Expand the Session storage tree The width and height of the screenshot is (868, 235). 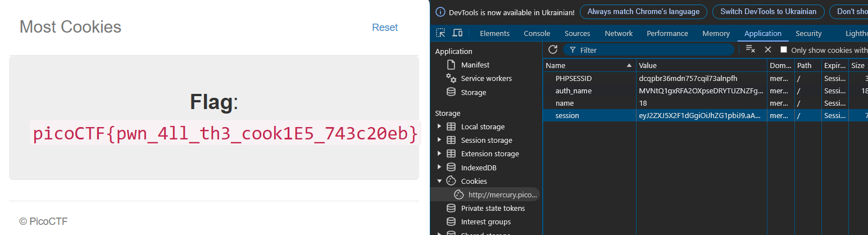click(x=439, y=141)
